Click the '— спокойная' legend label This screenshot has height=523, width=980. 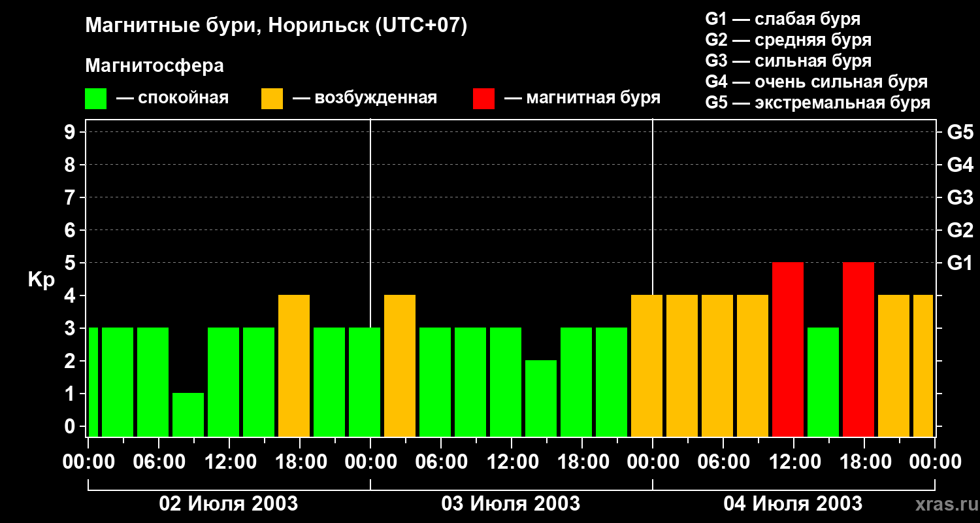(172, 99)
